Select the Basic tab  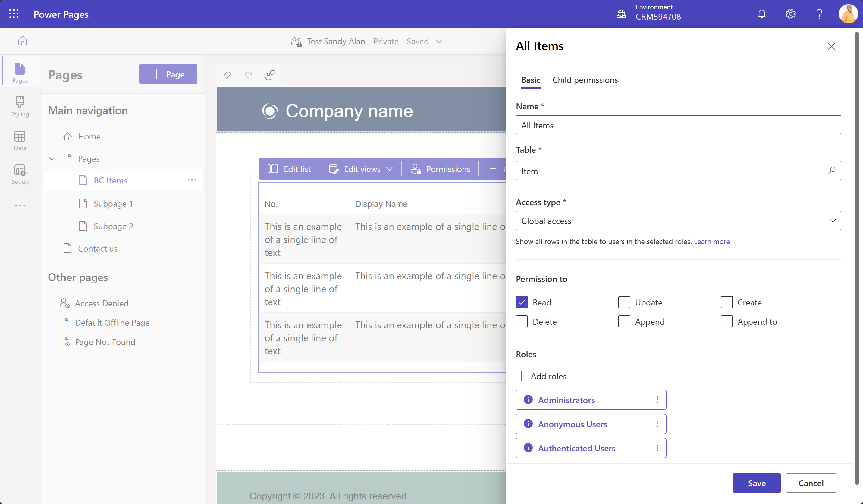pyautogui.click(x=530, y=80)
